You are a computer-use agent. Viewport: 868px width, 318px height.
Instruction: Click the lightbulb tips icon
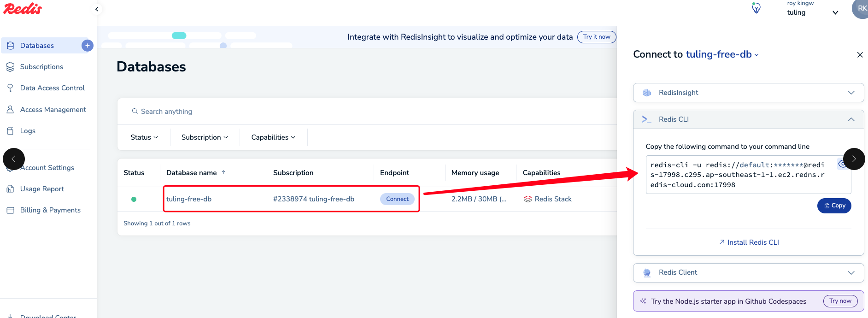click(756, 8)
